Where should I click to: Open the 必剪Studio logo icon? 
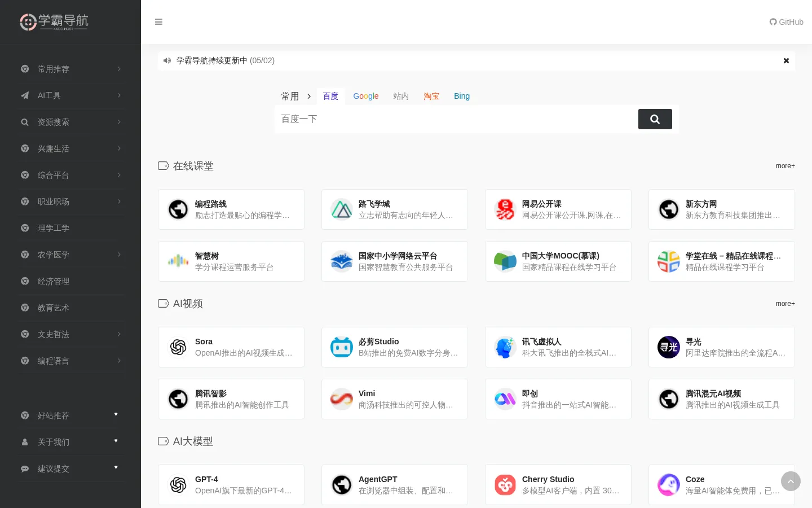(342, 347)
